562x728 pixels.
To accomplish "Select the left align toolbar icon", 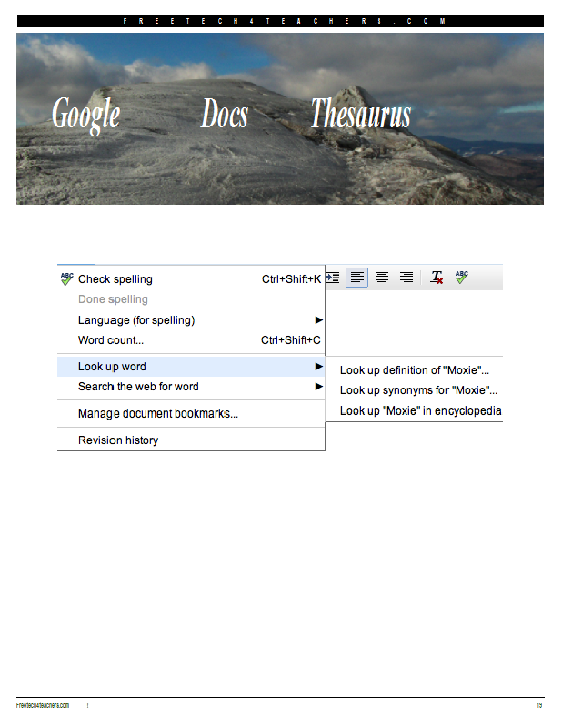I will tap(356, 278).
